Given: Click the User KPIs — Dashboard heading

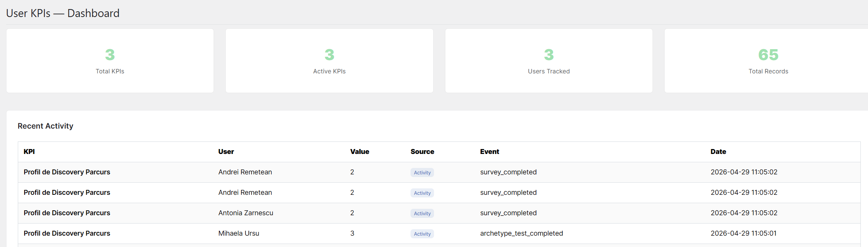Looking at the screenshot, I should 63,13.
